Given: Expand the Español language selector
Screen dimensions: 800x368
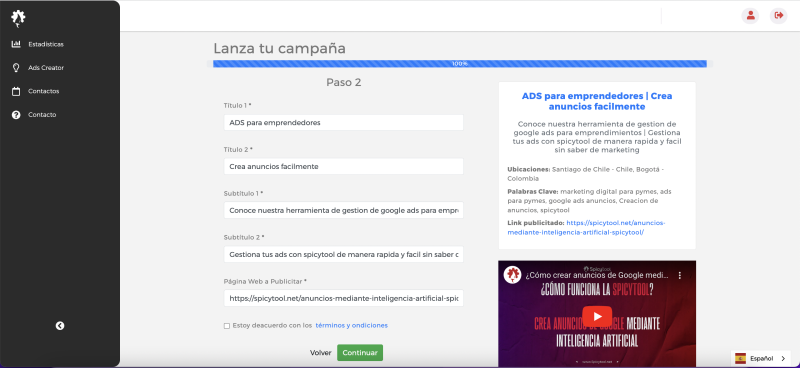Looking at the screenshot, I should coord(761,358).
